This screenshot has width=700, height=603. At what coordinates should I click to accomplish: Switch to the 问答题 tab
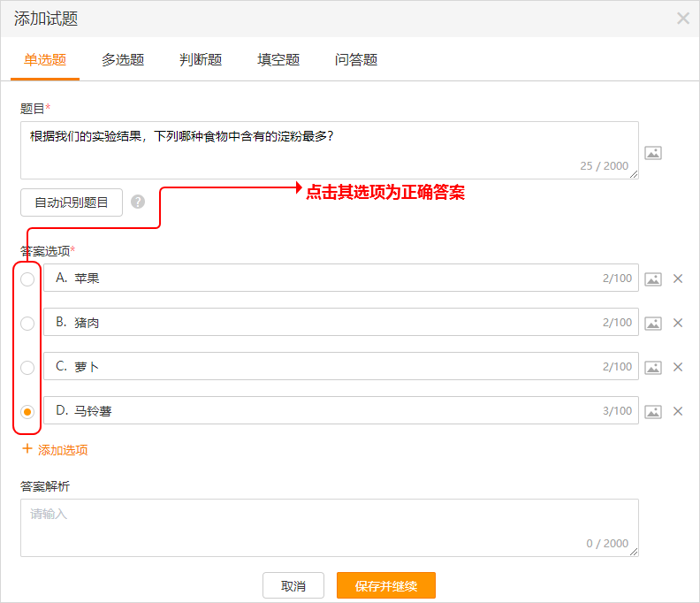click(356, 60)
